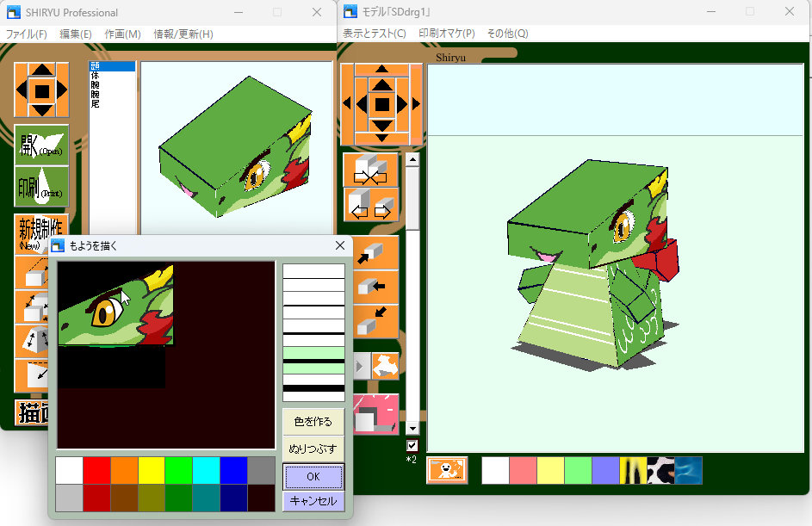Click the swap-blocks icon with crossed arrows
This screenshot has height=526, width=812.
(372, 169)
